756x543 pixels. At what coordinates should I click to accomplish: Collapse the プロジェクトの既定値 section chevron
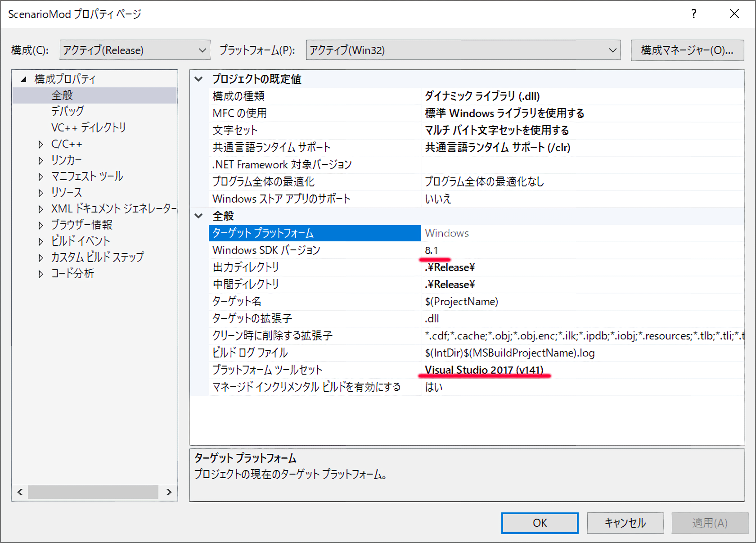(x=198, y=79)
